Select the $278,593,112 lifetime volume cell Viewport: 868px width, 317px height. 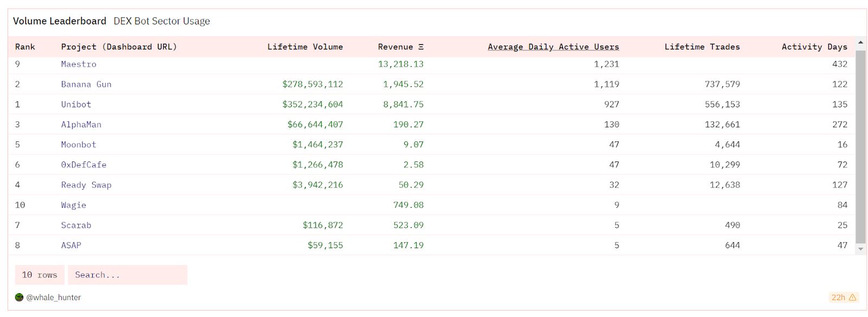[312, 84]
